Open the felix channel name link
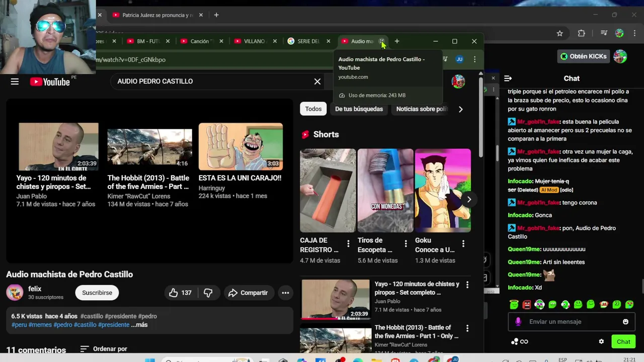 [35, 289]
